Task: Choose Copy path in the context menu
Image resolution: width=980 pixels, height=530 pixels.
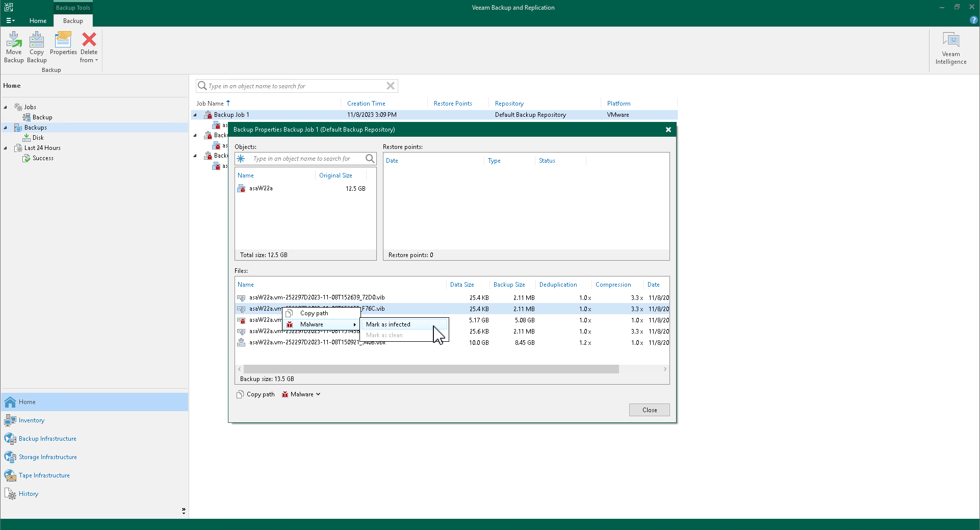Action: point(314,313)
